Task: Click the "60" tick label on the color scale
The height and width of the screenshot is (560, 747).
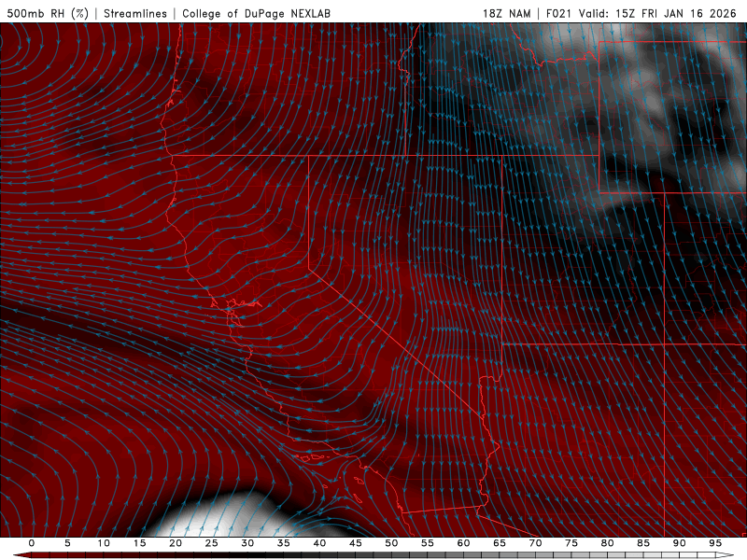Action: [463, 543]
